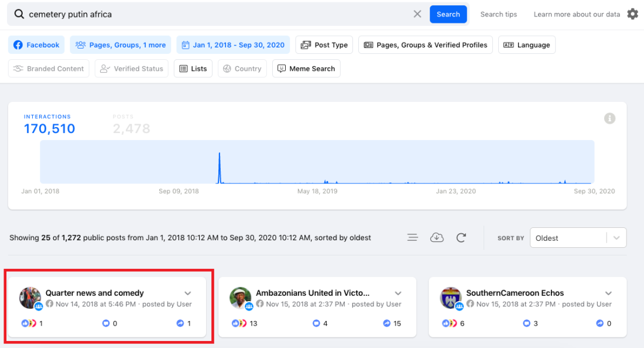
Task: Click reactions icon on Ambazonians United card
Action: pos(239,323)
